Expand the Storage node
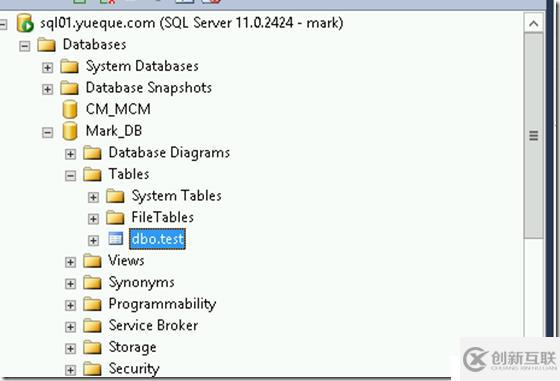Viewport: 560px width, 381px height. click(x=70, y=349)
